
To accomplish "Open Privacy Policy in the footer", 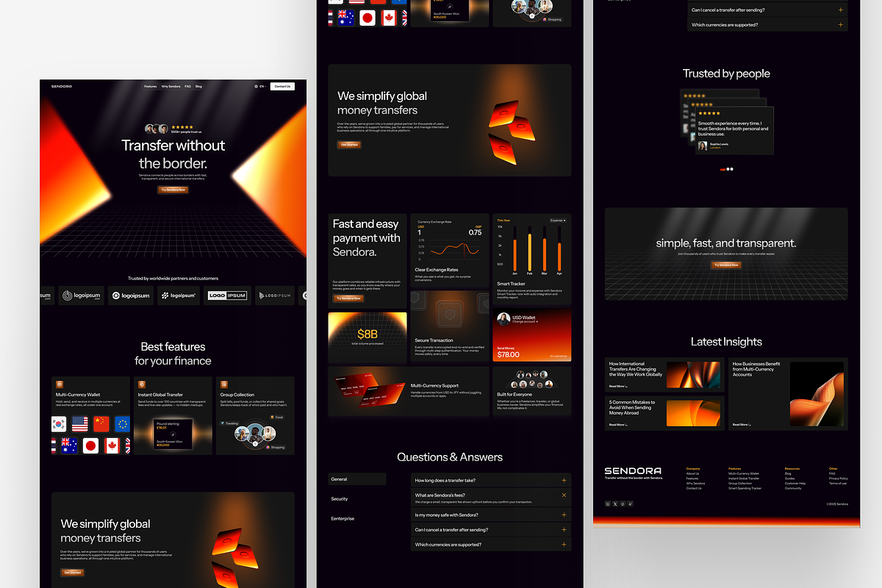I will click(839, 478).
